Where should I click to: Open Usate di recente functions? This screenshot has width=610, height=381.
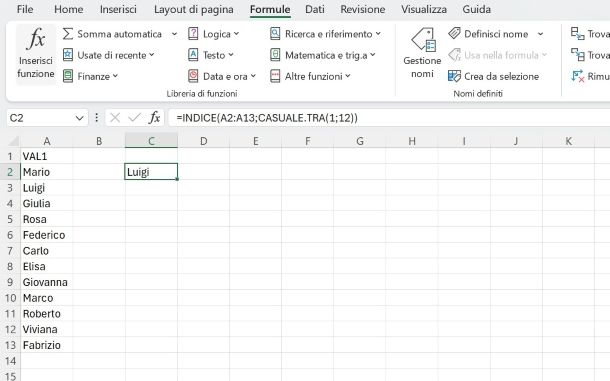point(109,55)
